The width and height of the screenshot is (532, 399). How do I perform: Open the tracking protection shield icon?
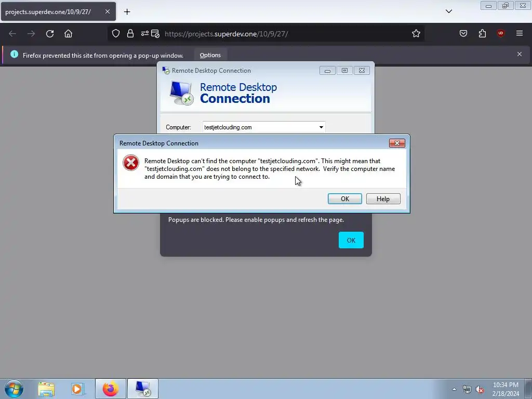(116, 34)
